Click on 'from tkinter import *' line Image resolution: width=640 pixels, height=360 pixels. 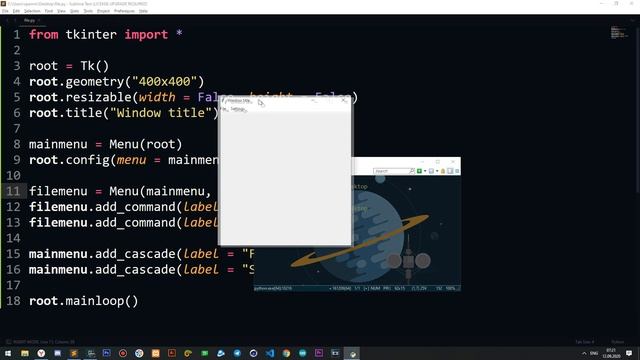click(106, 34)
